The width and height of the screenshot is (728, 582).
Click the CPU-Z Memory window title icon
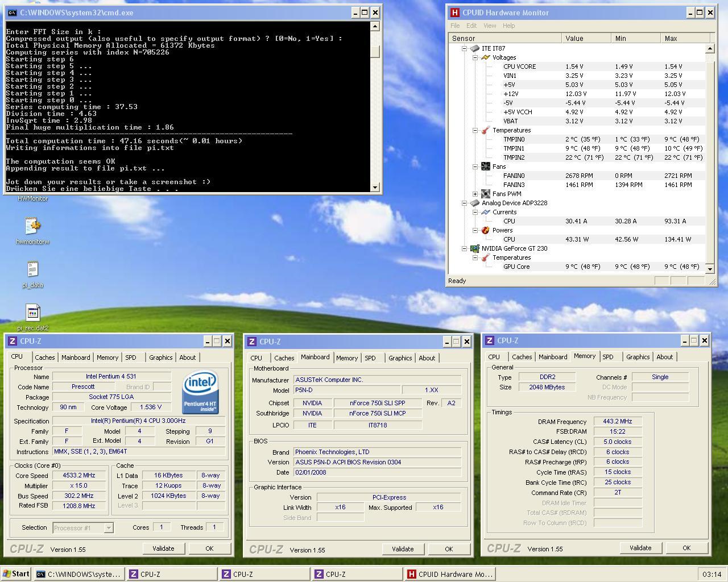click(490, 340)
